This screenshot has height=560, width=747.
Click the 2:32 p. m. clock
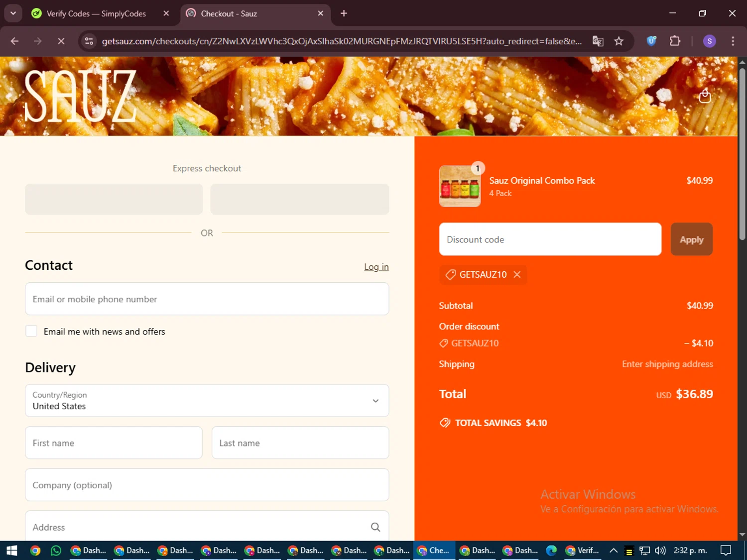pos(690,551)
